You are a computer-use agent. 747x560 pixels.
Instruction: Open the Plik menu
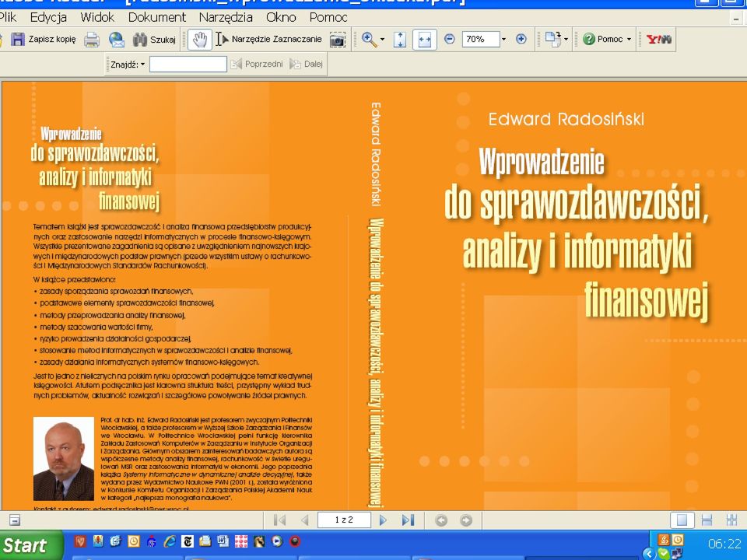click(8, 17)
